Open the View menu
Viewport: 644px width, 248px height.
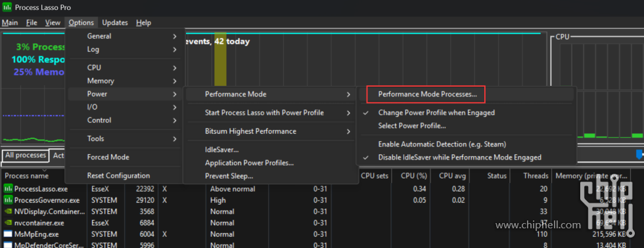[53, 22]
